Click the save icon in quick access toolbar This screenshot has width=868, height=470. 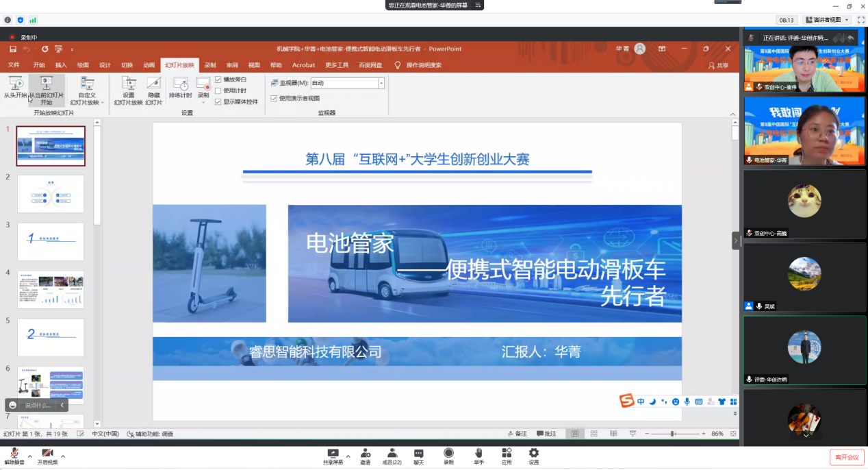[13, 49]
